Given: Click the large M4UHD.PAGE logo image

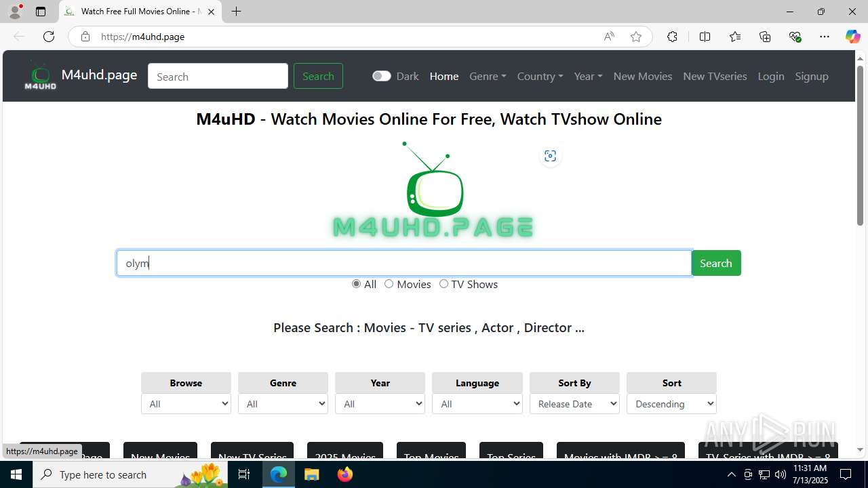Looking at the screenshot, I should 434,190.
